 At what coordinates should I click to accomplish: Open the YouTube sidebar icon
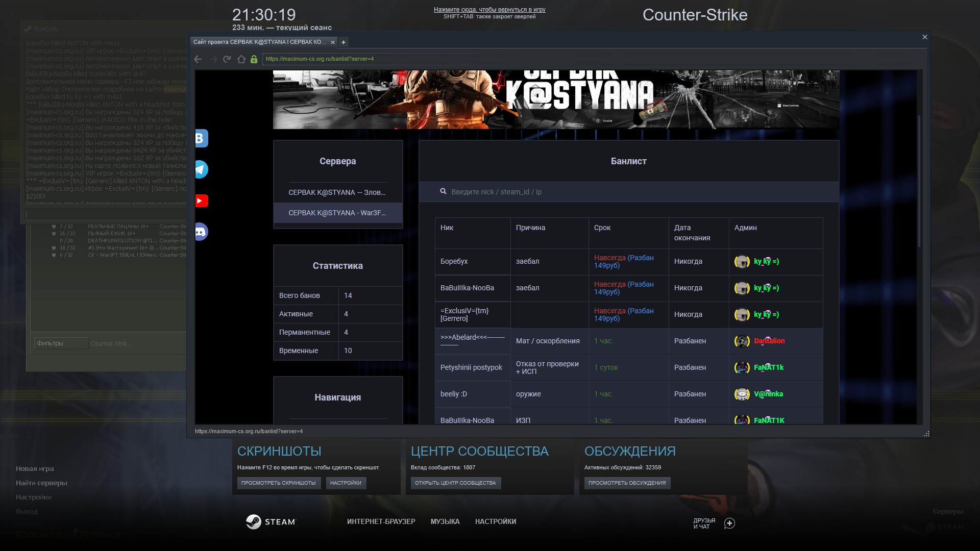202,201
